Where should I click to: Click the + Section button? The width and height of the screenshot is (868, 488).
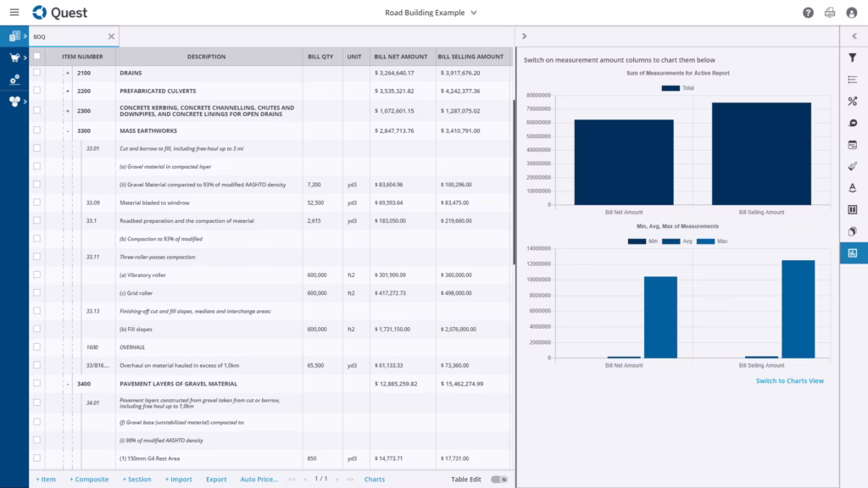click(136, 480)
